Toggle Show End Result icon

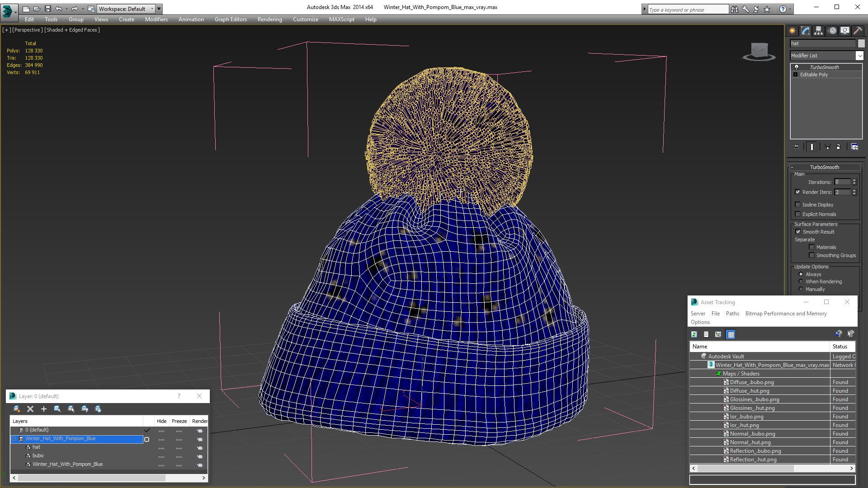812,147
